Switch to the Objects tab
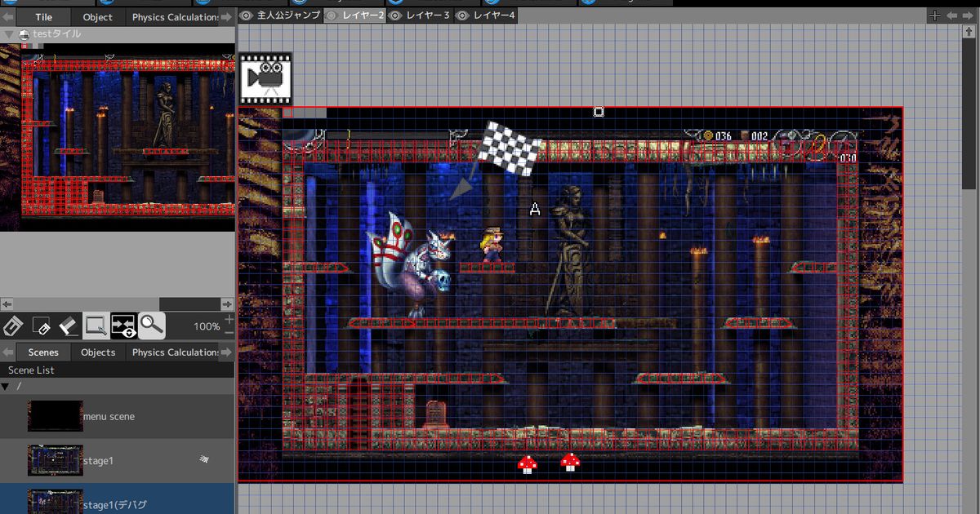Screen dimensions: 980x514 98,352
